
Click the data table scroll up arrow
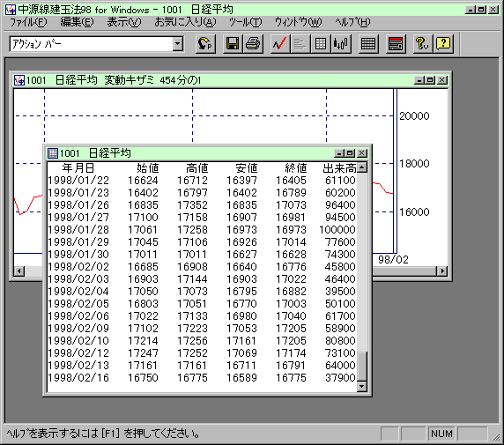coord(362,167)
